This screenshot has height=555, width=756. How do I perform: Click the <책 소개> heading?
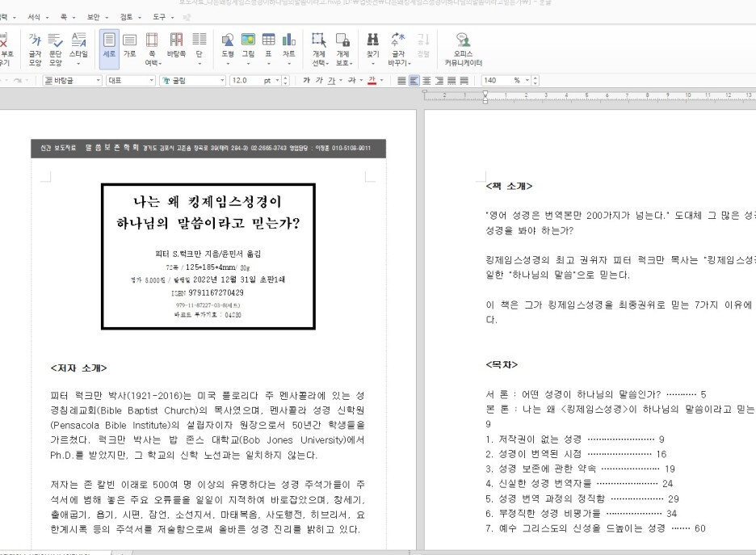click(509, 186)
